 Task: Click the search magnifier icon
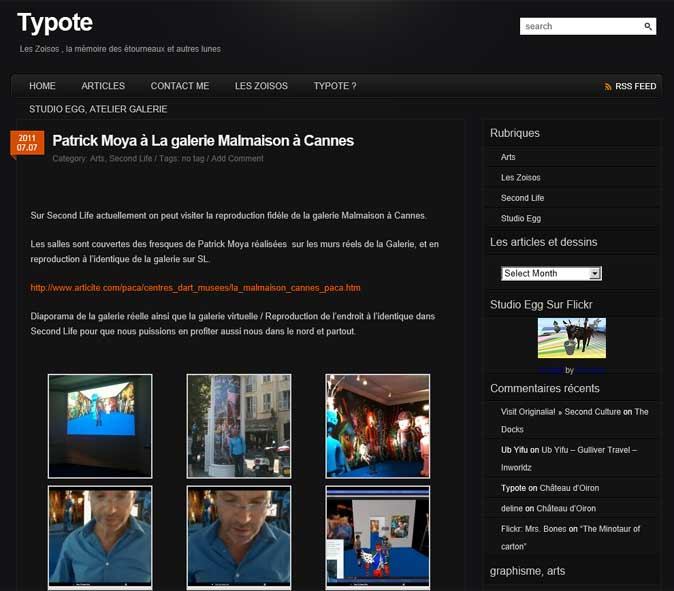[x=648, y=27]
